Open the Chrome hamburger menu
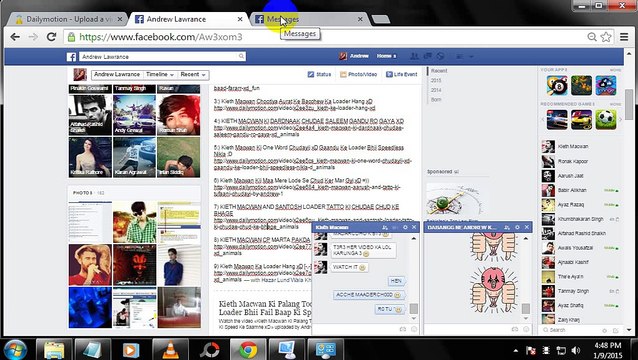This screenshot has width=638, height=360. pos(624,37)
